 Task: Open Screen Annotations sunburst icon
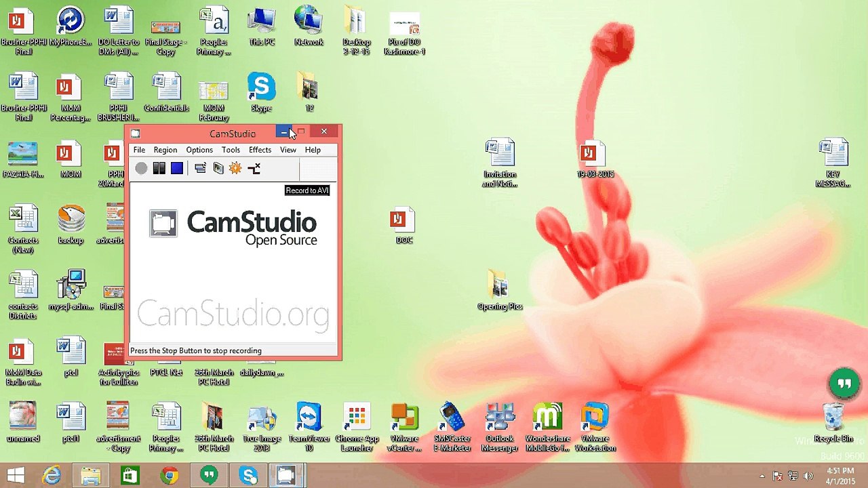coord(235,168)
